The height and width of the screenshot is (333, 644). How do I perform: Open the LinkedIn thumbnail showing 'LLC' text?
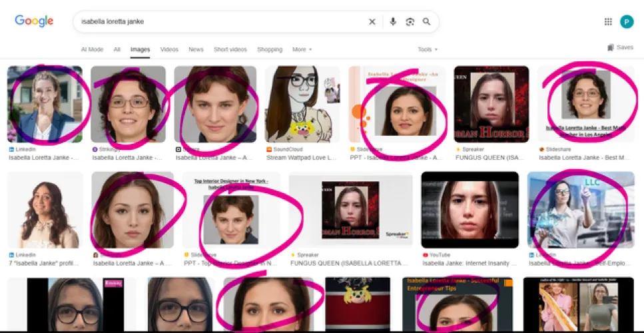[x=581, y=210]
